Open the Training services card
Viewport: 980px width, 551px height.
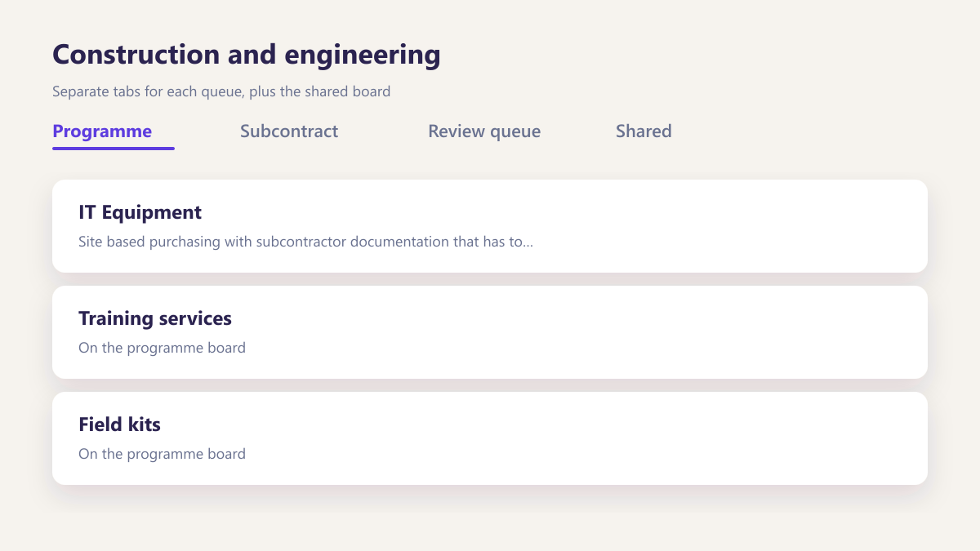[490, 332]
